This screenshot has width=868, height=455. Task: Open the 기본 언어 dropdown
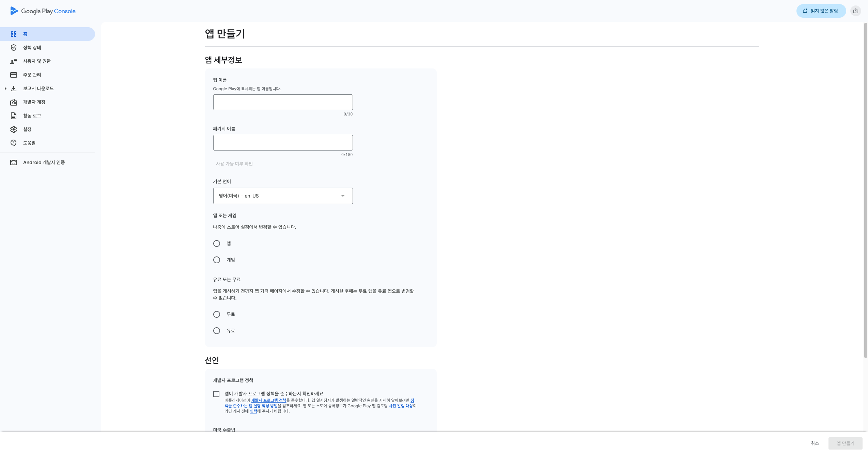click(x=283, y=196)
